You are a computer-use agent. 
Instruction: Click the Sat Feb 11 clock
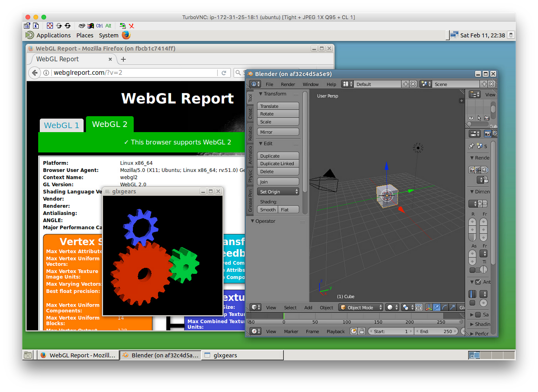(x=482, y=35)
